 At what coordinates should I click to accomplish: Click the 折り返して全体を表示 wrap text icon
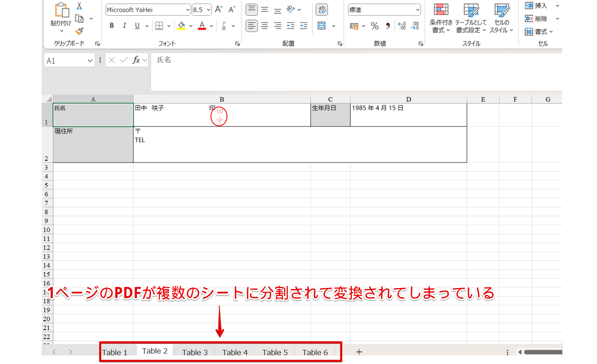coord(321,9)
